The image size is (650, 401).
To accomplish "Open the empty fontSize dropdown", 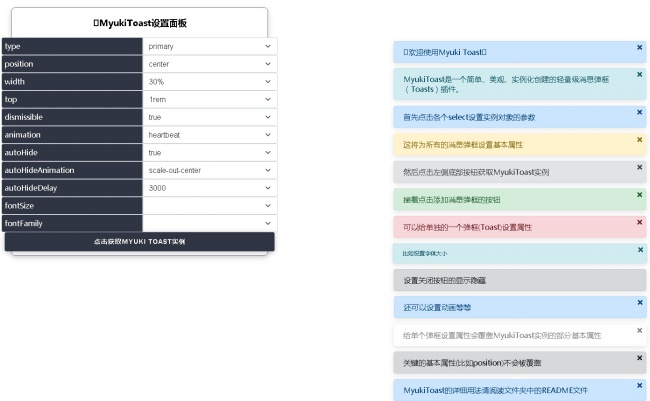I will coord(209,206).
